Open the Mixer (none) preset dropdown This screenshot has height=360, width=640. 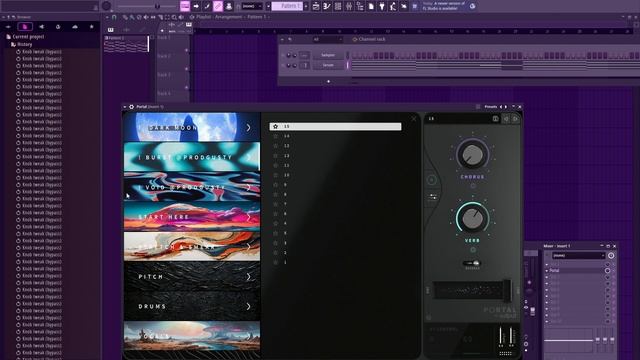pos(578,256)
